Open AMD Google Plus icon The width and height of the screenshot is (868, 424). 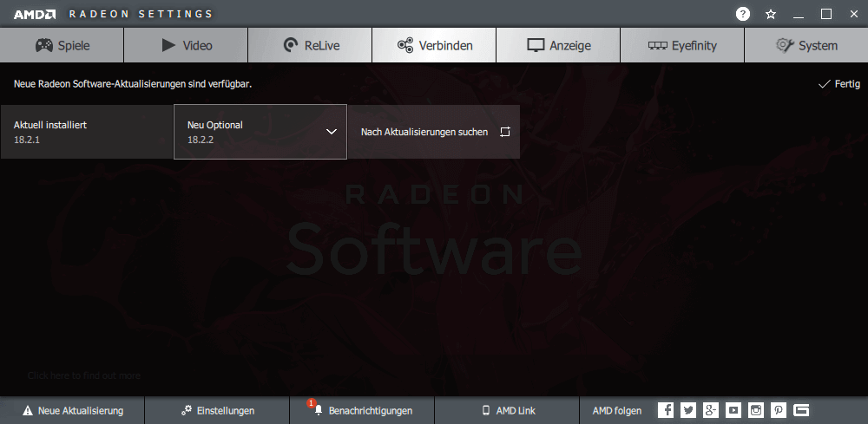click(x=711, y=410)
